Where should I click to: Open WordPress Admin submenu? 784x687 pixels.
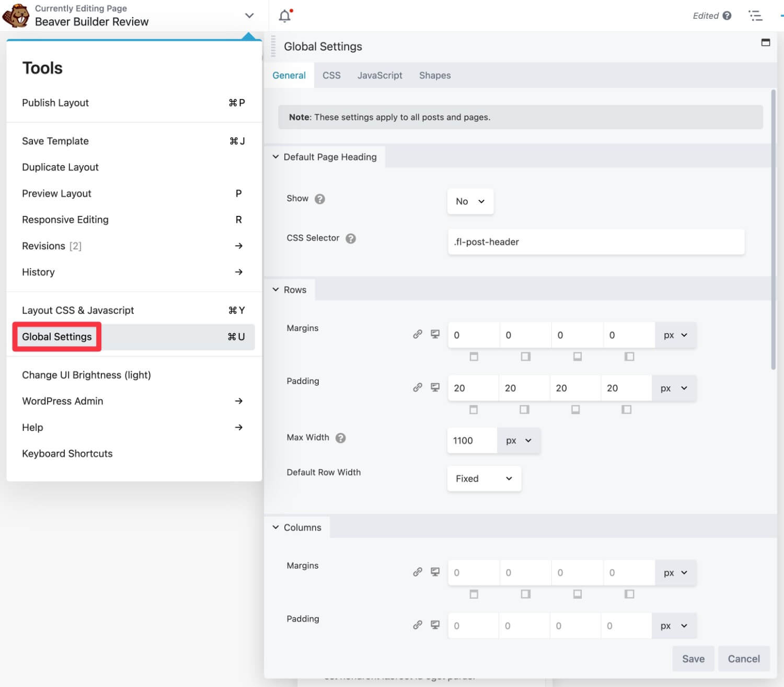pos(134,401)
